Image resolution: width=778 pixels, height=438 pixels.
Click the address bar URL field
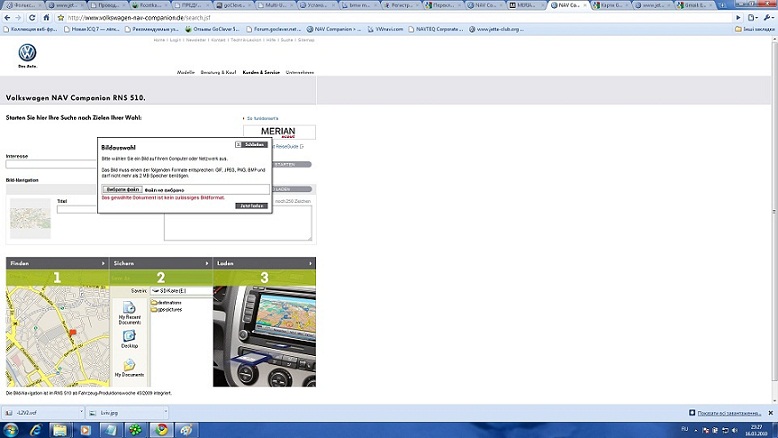(397, 17)
